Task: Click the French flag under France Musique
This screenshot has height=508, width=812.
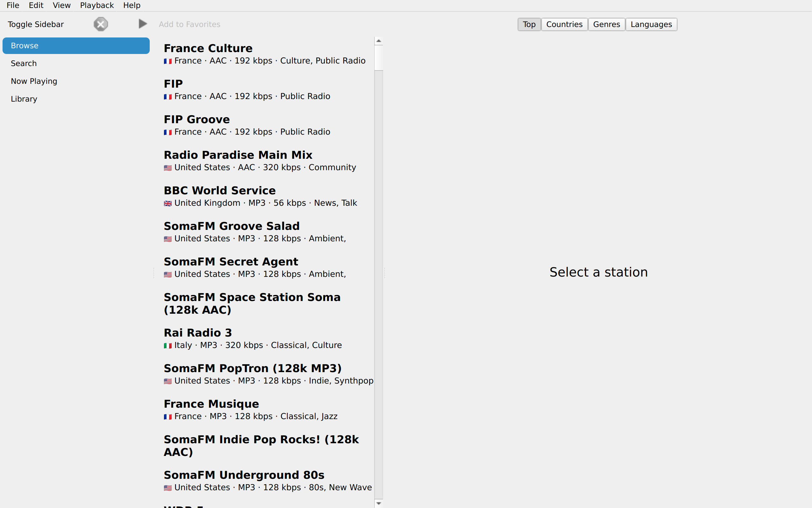Action: coord(168,417)
